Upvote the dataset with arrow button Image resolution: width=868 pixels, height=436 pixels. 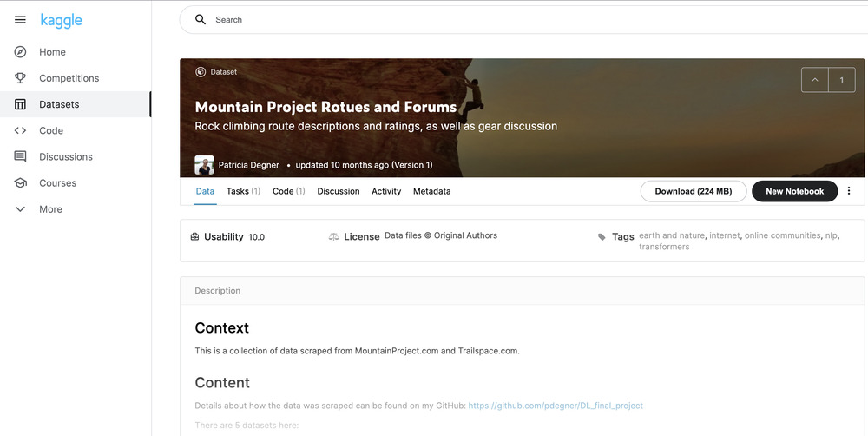pos(814,80)
